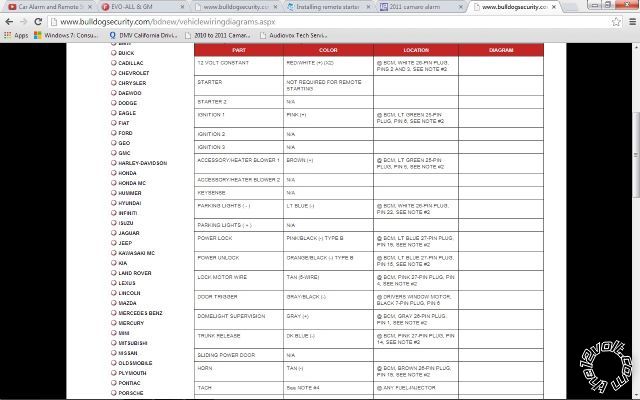Click the DOMELIGHT SUPERVISION row label
The height and width of the screenshot is (400, 640).
tap(231, 316)
